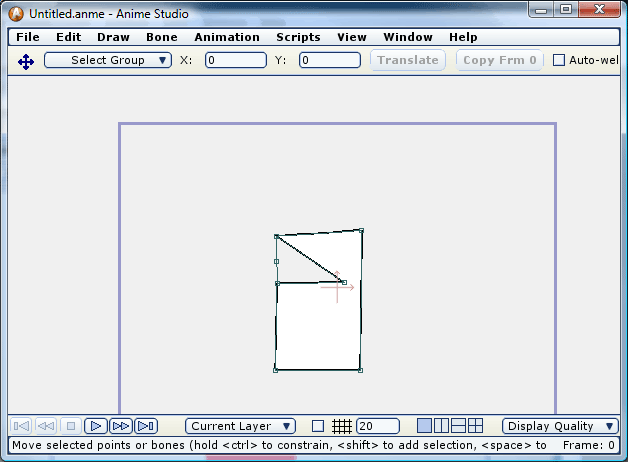Maximize the Anime Studio window
The image size is (628, 462).
(566, 10)
